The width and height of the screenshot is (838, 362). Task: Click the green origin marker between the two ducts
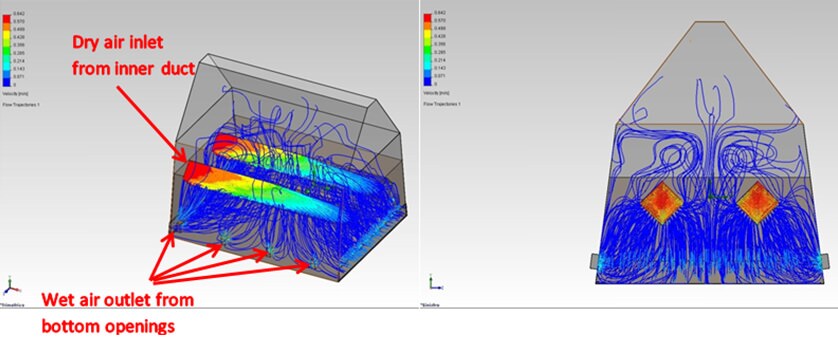(710, 195)
